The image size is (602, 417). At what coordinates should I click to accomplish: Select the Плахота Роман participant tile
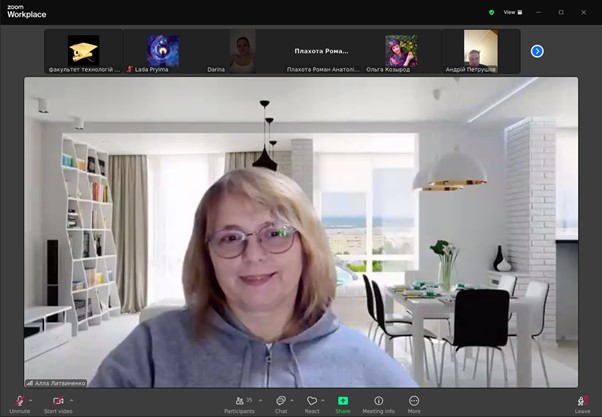pyautogui.click(x=320, y=50)
